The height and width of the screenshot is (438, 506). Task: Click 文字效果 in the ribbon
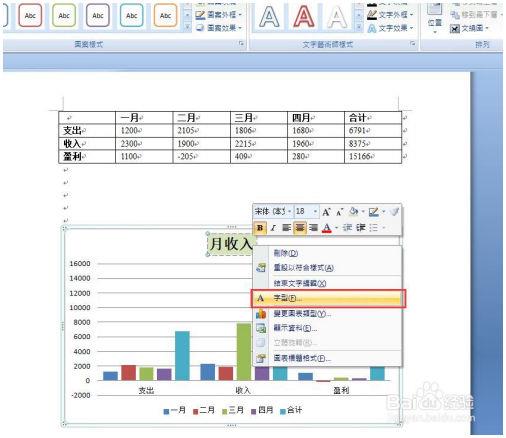[390, 28]
